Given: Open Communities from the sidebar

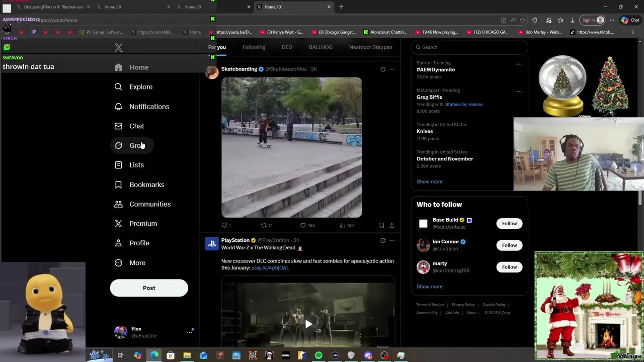Looking at the screenshot, I should [142, 204].
